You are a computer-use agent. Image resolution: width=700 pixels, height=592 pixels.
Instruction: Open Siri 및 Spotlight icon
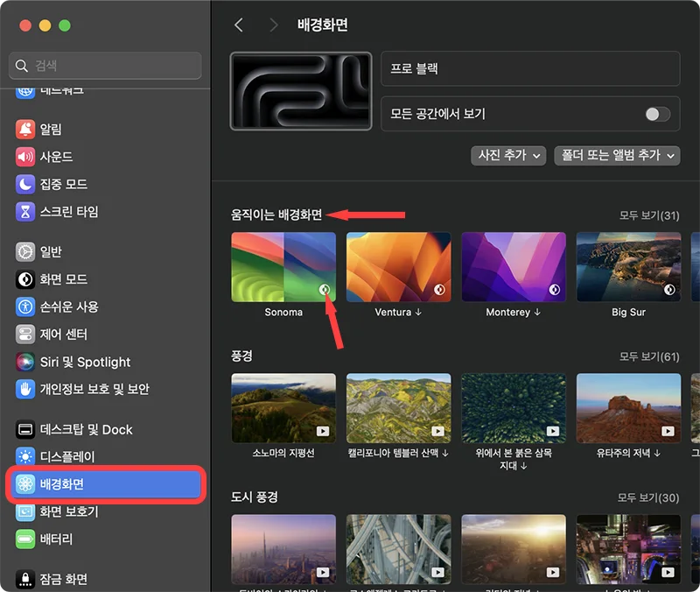tap(25, 362)
